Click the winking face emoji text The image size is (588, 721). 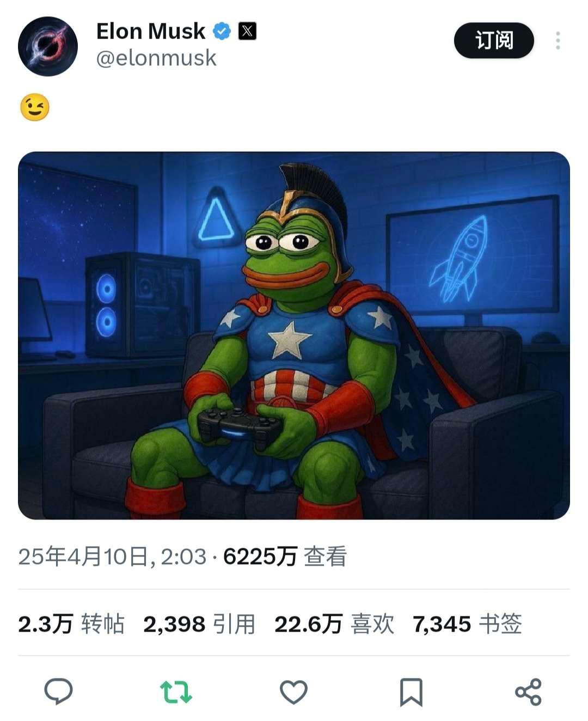pyautogui.click(x=35, y=107)
